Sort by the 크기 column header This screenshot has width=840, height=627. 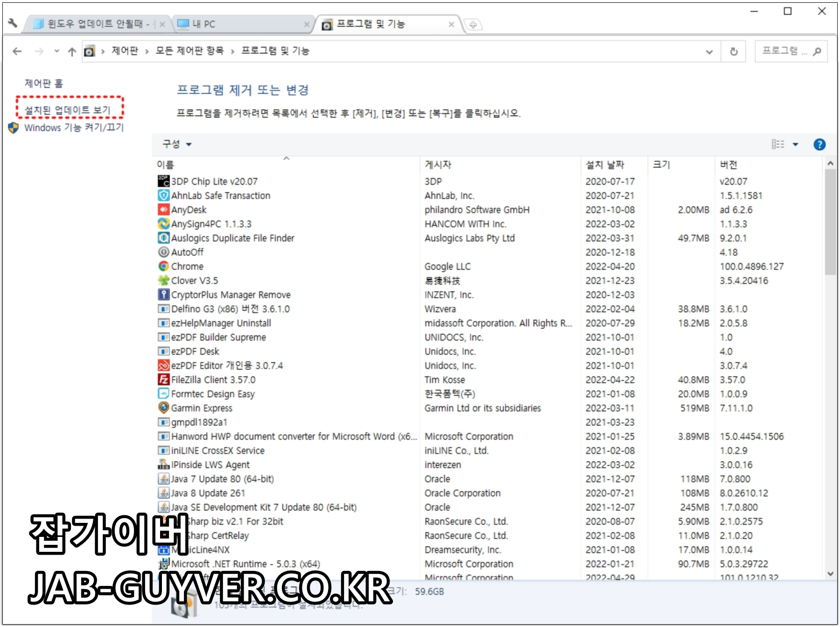[x=681, y=164]
